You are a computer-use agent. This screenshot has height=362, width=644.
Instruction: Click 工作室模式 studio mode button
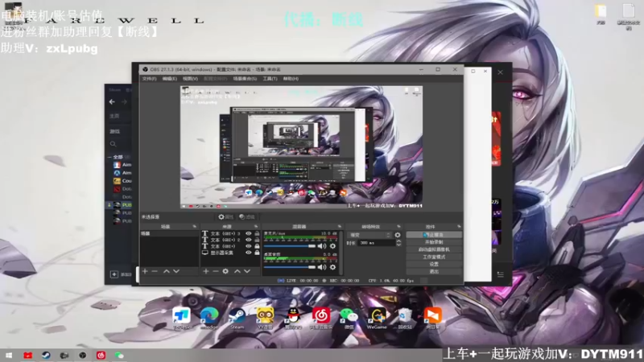tap(434, 257)
